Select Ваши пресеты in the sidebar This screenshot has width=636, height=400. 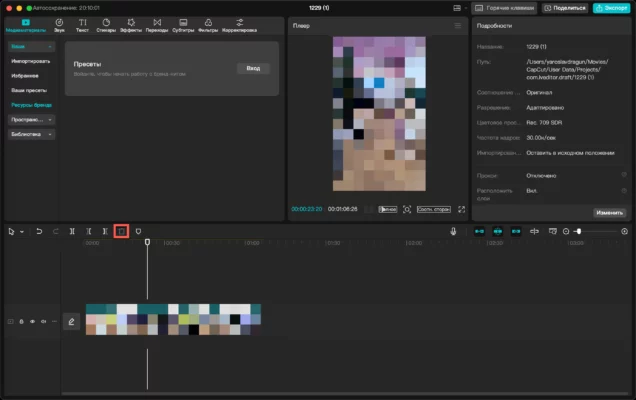29,90
